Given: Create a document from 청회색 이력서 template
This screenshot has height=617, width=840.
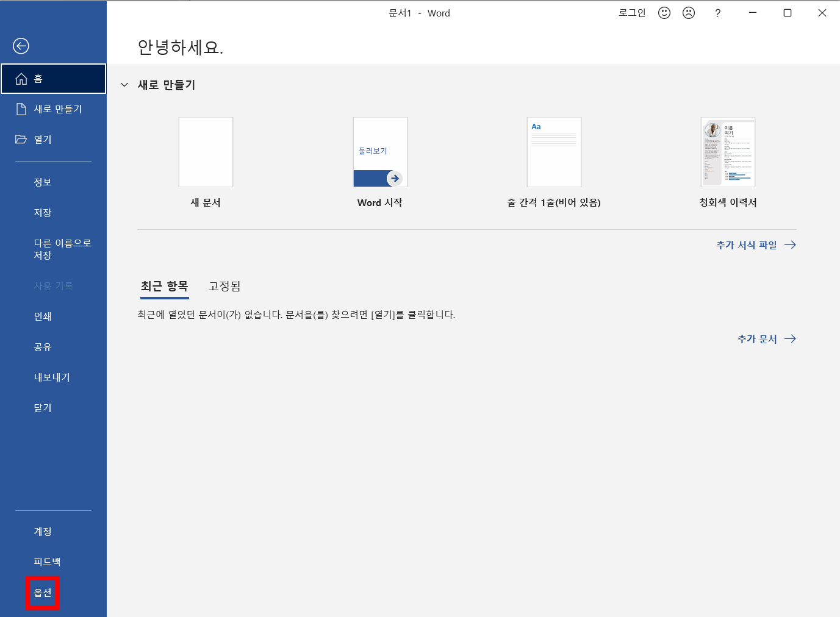Looking at the screenshot, I should 728,152.
